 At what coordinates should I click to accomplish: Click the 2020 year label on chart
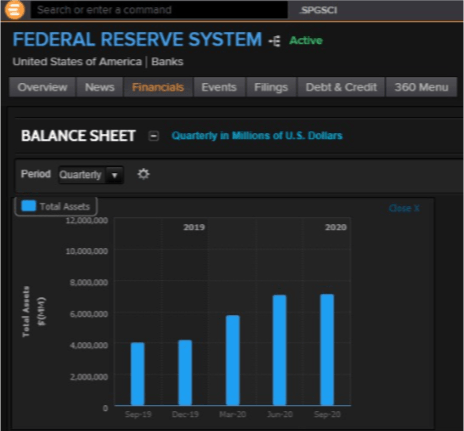coord(336,227)
